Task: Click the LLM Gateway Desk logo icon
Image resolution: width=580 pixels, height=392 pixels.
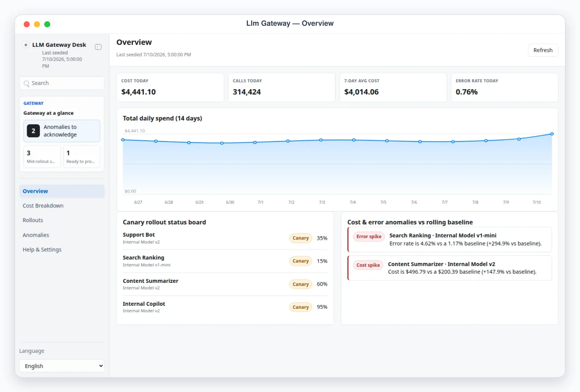Action: coord(26,45)
